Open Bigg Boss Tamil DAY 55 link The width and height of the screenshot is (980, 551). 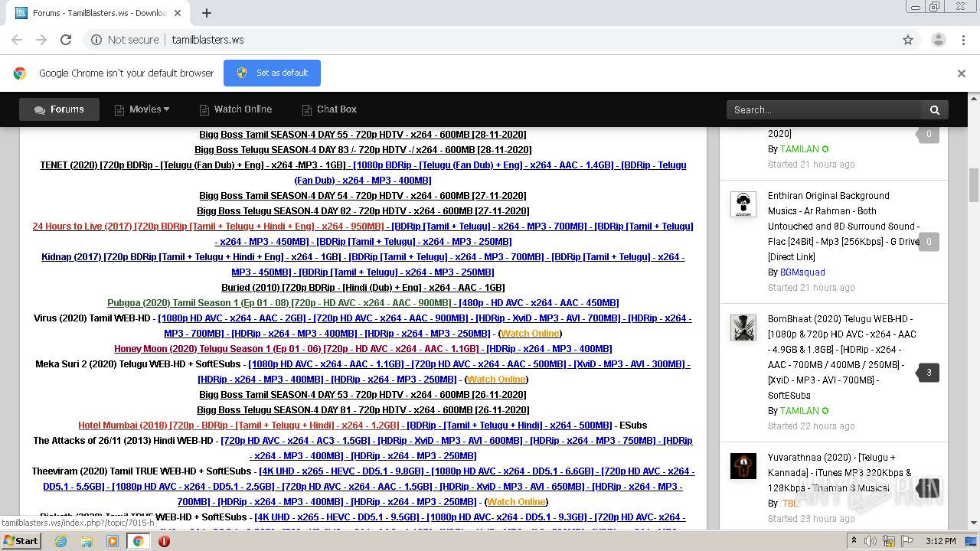tap(362, 135)
